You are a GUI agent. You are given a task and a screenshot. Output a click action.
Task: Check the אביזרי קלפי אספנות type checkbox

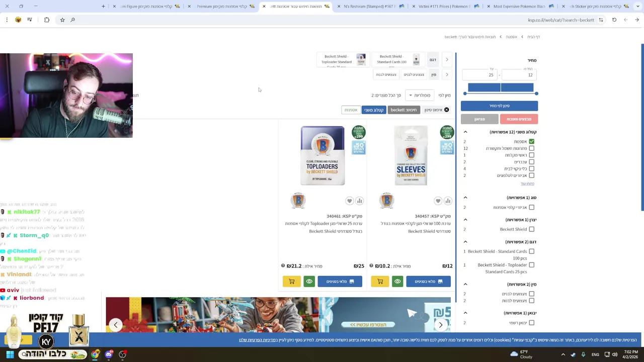[531, 207]
